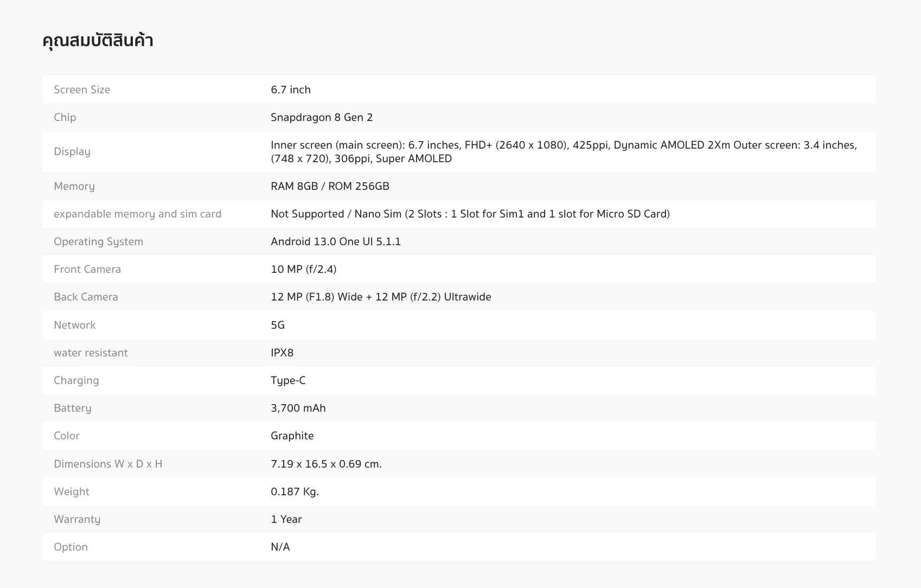Select the 'Option' label

[x=71, y=547]
